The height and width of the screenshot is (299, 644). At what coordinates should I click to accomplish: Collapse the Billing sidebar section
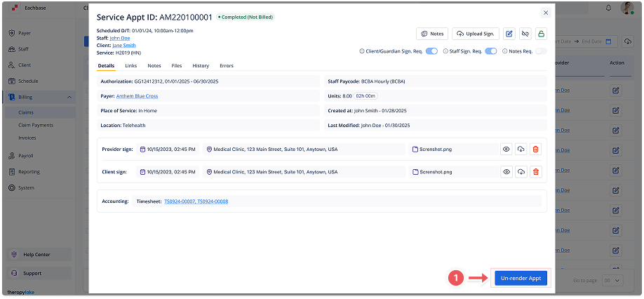pos(69,98)
